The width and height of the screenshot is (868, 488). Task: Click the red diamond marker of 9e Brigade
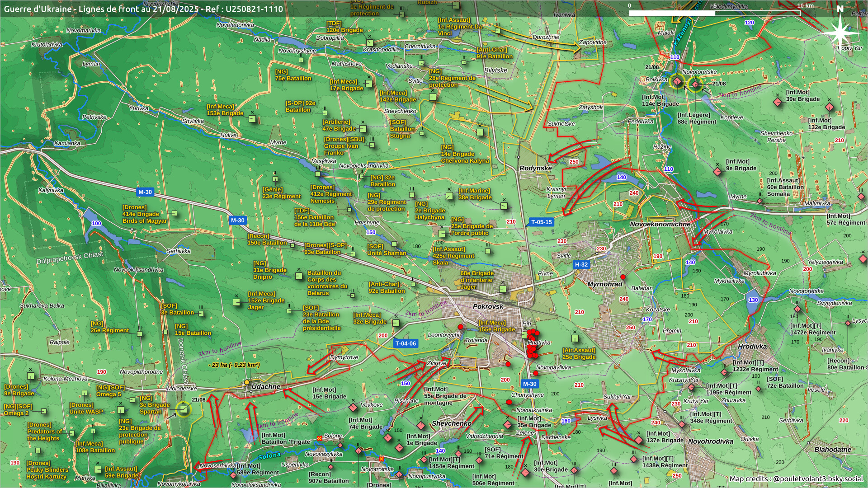[x=717, y=172]
